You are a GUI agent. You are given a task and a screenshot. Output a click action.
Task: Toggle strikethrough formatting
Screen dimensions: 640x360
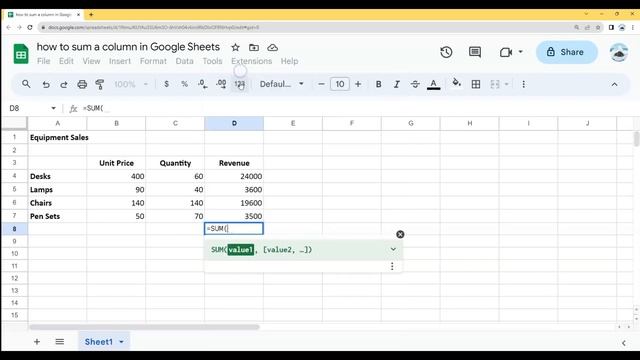pos(415,84)
